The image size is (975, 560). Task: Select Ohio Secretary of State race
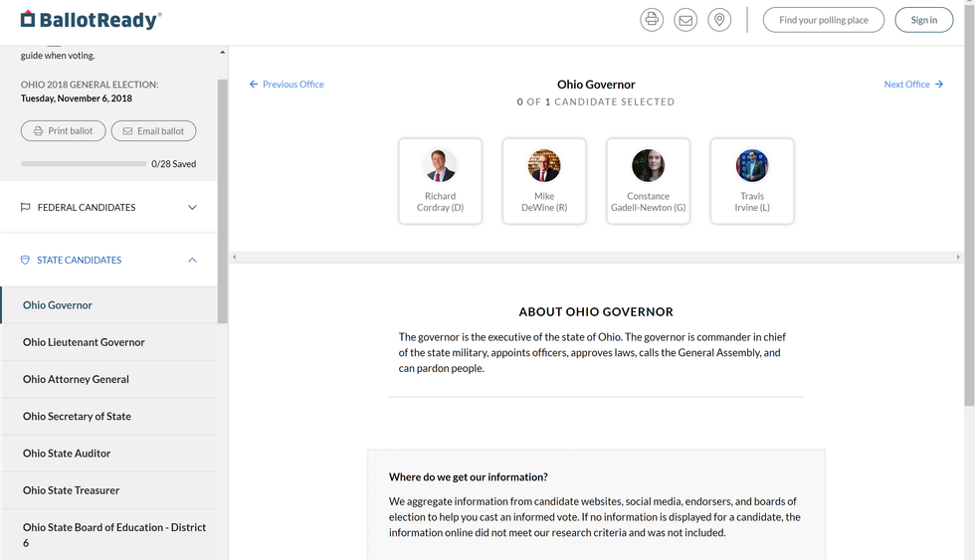[x=77, y=417]
